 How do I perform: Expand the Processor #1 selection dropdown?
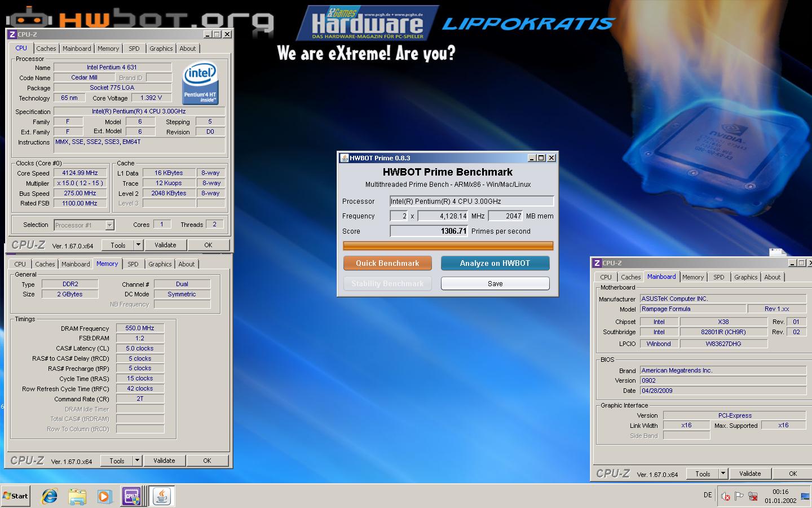(109, 225)
